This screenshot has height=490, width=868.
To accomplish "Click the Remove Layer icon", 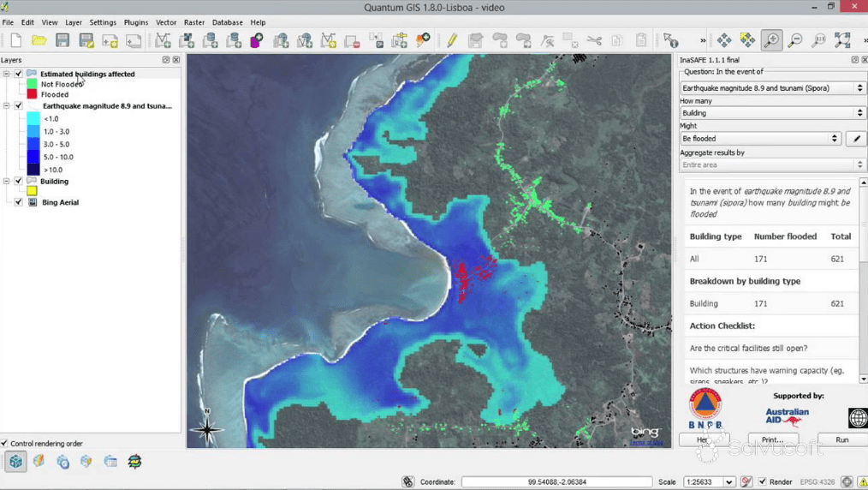I will tap(352, 40).
